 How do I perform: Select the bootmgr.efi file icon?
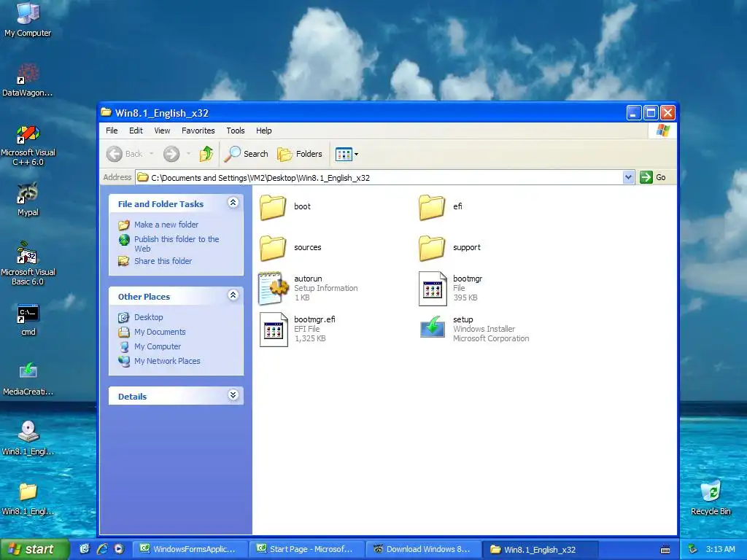click(274, 330)
